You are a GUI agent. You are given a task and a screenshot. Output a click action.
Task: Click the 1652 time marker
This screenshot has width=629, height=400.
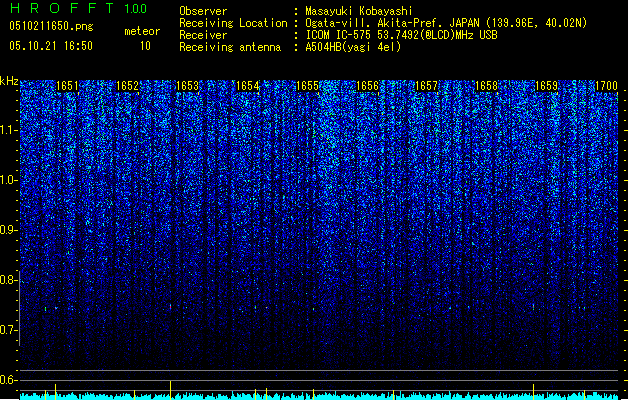click(x=127, y=86)
